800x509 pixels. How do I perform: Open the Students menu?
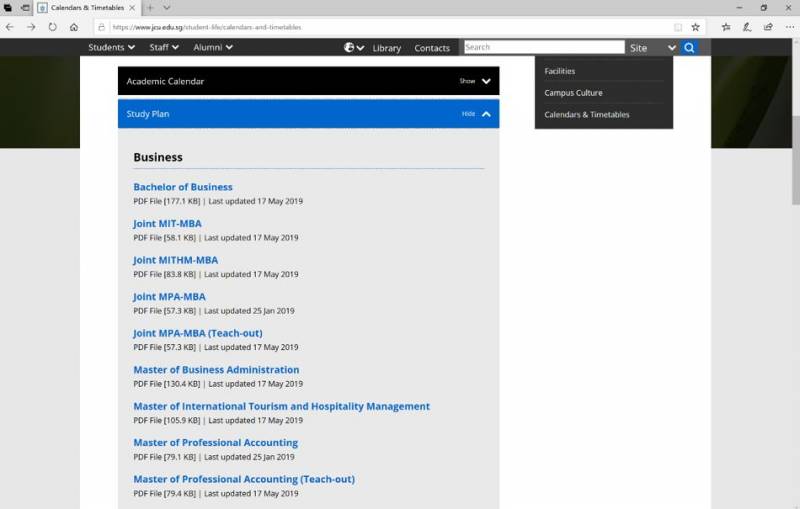(x=111, y=47)
